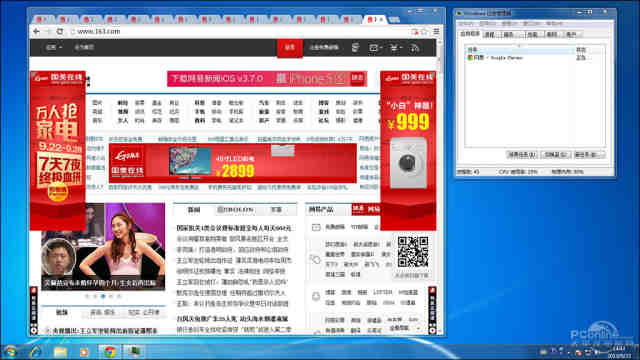640x360 pixels.
Task: Bookmark this page with the star icon
Action: pyautogui.click(x=424, y=31)
